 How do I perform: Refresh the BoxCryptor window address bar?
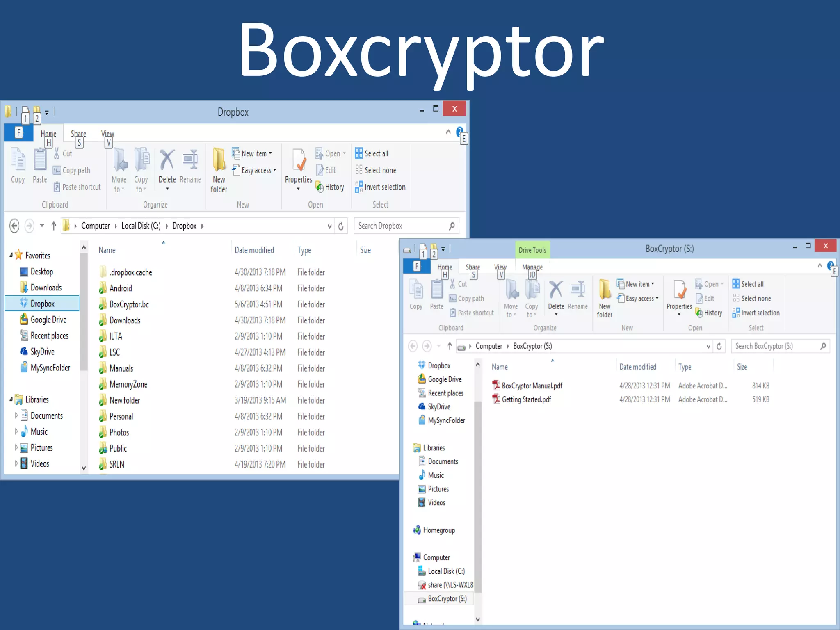pos(719,346)
